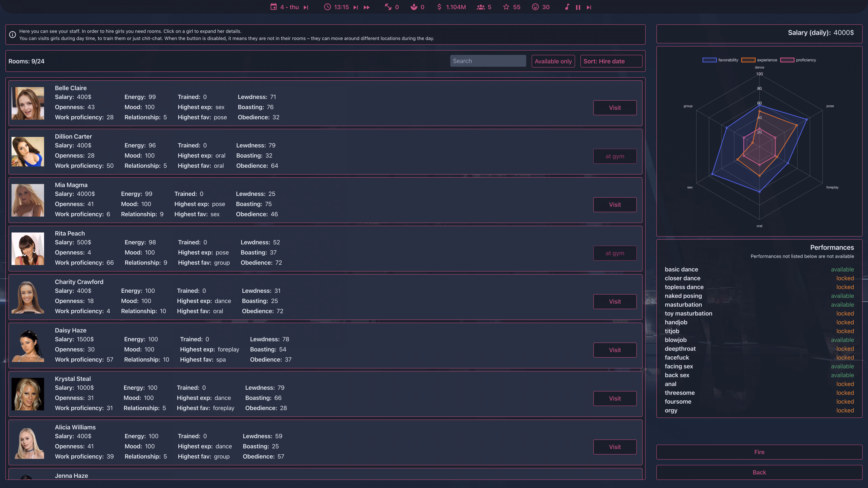The width and height of the screenshot is (868, 488).
Task: Visit Alicia Williams
Action: (x=615, y=447)
